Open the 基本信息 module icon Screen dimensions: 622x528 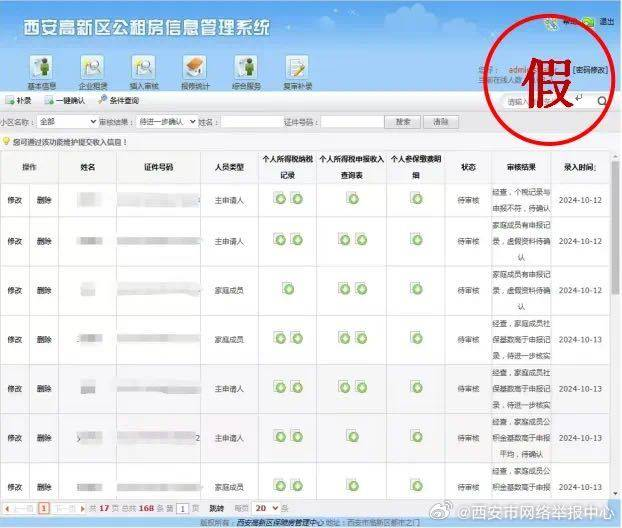coord(42,69)
